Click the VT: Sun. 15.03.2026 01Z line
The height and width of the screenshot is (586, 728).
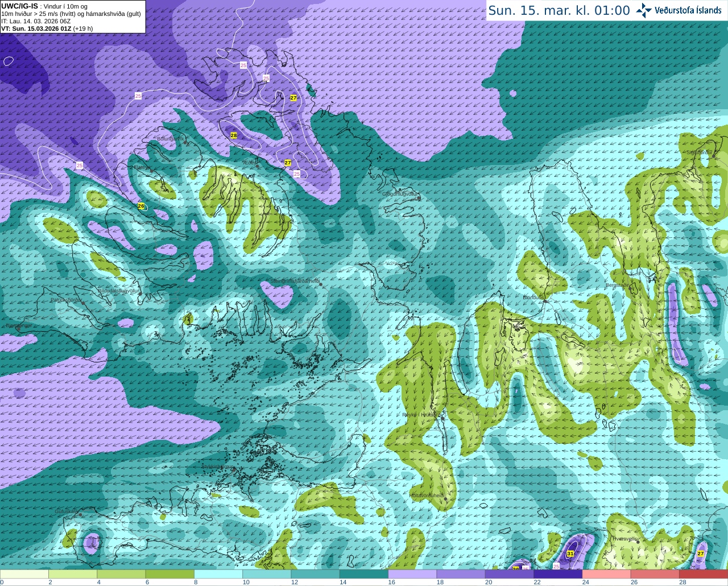click(47, 28)
